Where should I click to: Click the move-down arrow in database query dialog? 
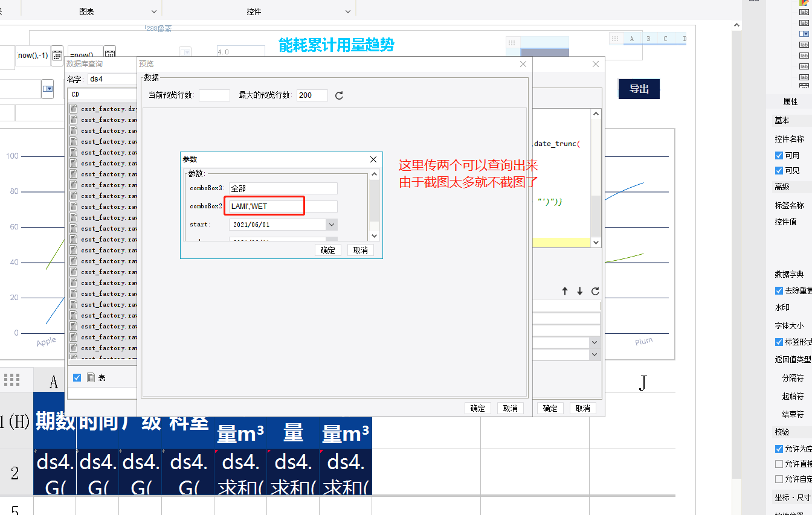579,291
